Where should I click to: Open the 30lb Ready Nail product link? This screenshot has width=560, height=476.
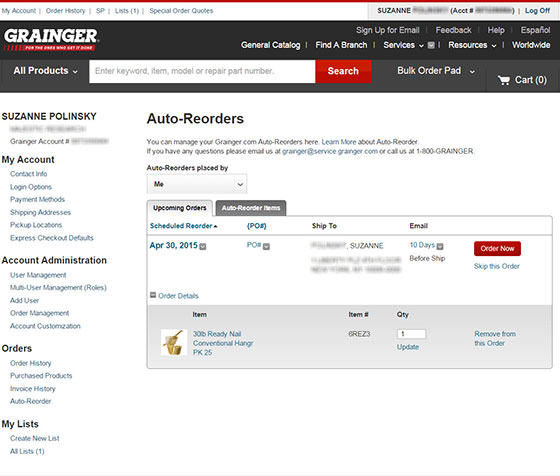223,343
